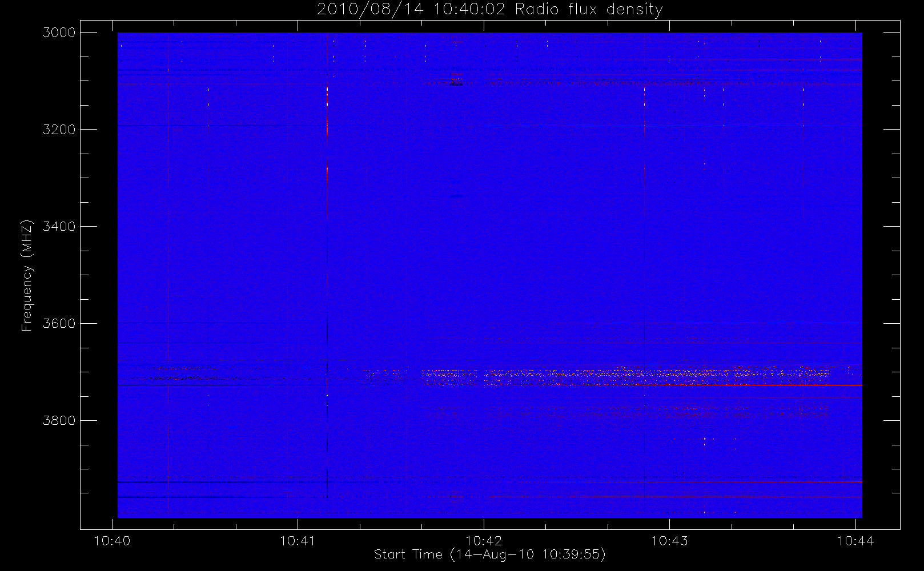Click the '3200' frequency axis label

click(59, 130)
